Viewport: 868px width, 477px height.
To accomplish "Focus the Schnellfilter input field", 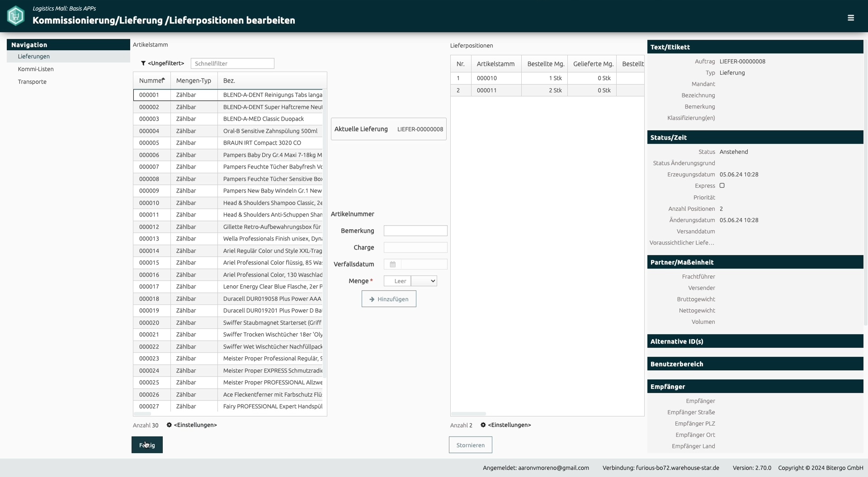I will (x=232, y=63).
